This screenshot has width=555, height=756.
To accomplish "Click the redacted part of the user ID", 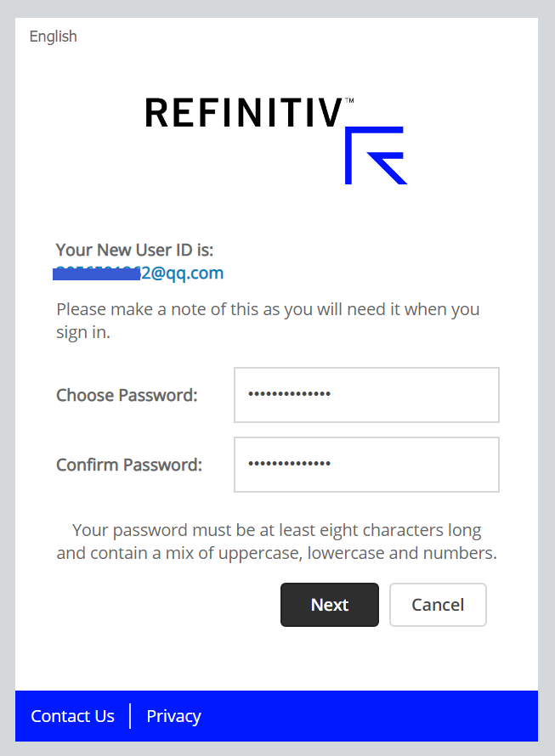I will 95,273.
